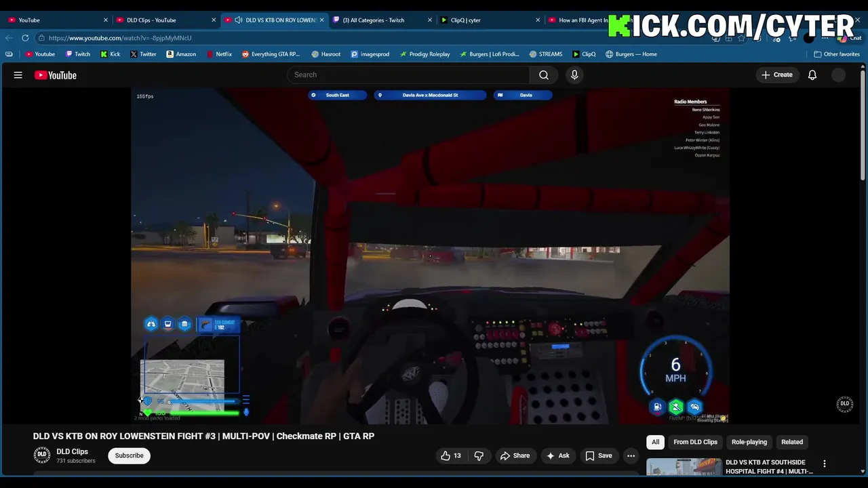
Task: Open Amazon bookmark in favorites bar
Action: [181, 54]
